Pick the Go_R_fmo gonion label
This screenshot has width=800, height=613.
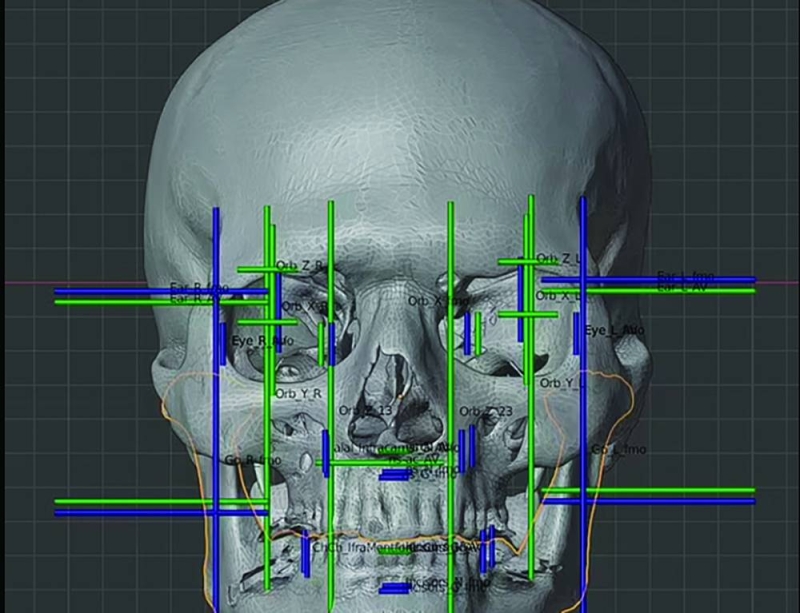252,460
